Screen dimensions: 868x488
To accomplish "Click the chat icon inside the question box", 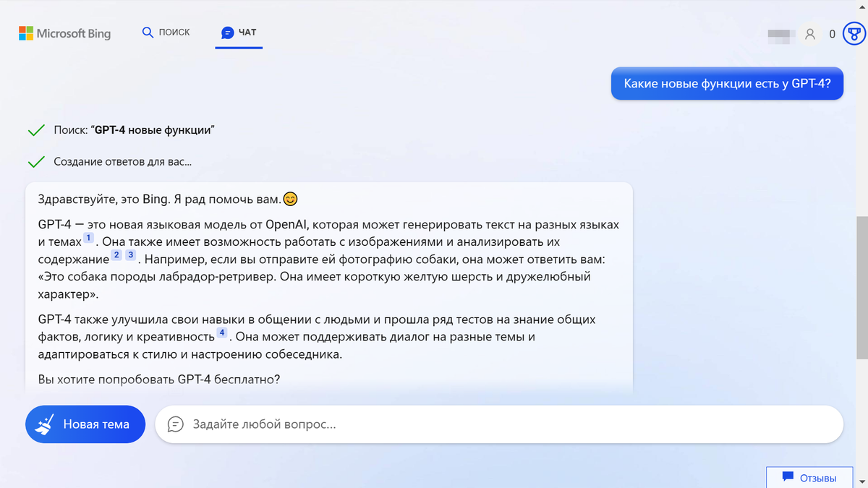I will (176, 424).
